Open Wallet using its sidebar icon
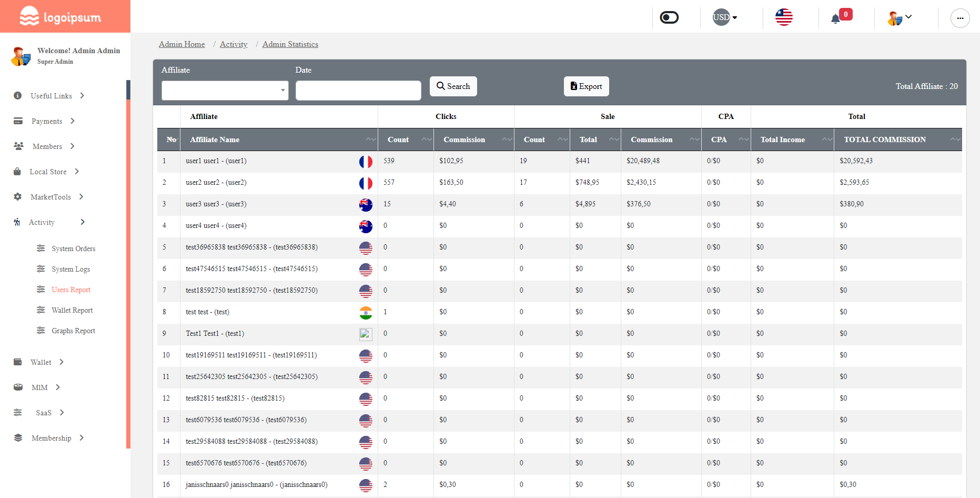 click(x=18, y=362)
